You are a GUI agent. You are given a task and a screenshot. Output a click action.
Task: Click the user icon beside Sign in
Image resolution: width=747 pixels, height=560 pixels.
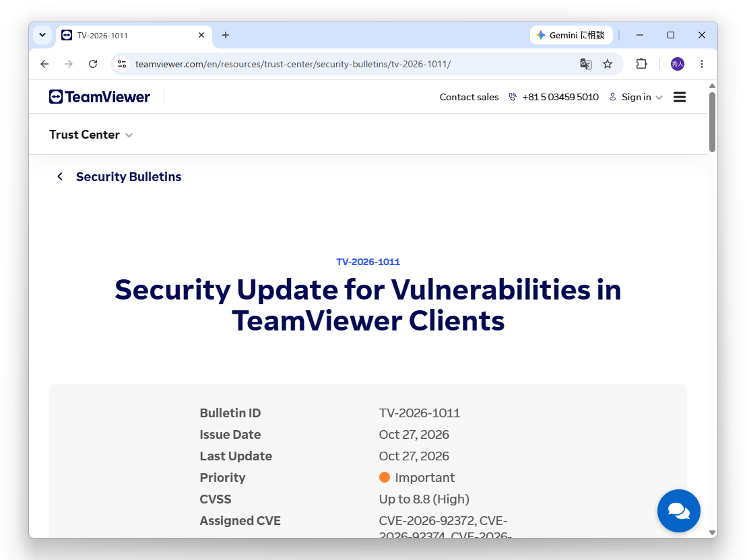click(613, 97)
